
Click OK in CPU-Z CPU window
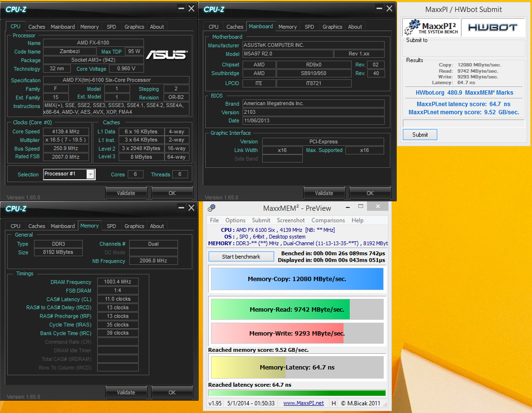[172, 193]
